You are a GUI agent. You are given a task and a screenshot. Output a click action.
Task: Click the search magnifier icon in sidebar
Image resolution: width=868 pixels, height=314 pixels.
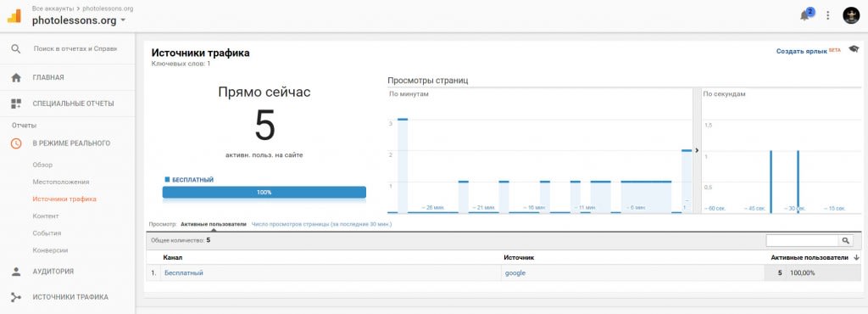coord(16,48)
